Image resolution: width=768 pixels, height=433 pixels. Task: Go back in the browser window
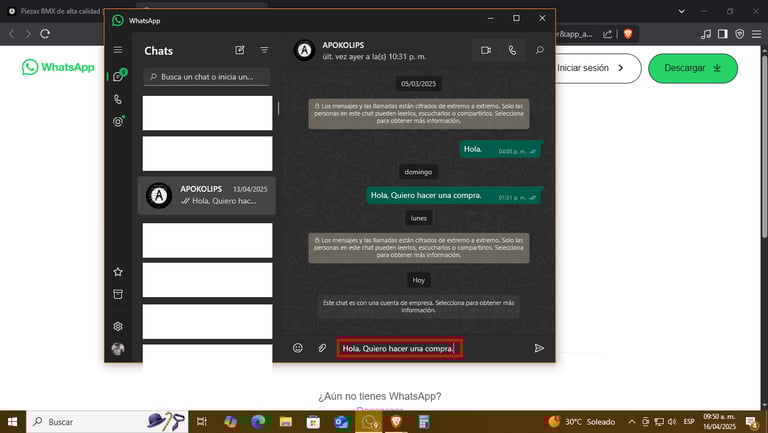point(11,34)
